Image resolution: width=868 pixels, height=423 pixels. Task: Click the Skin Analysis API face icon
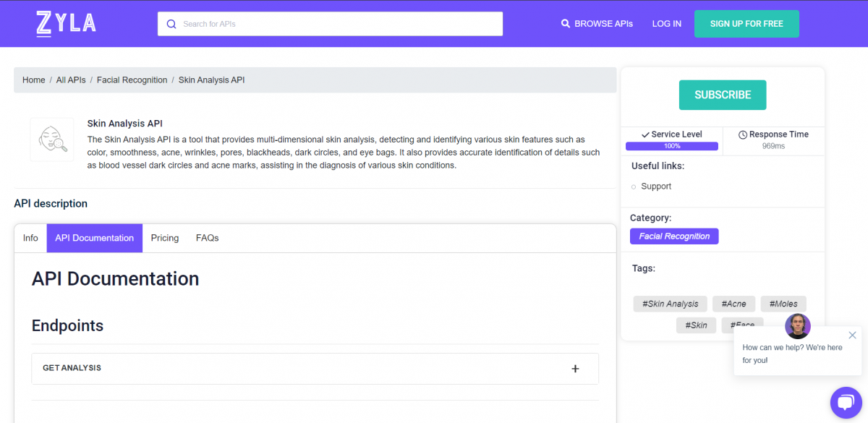52,140
